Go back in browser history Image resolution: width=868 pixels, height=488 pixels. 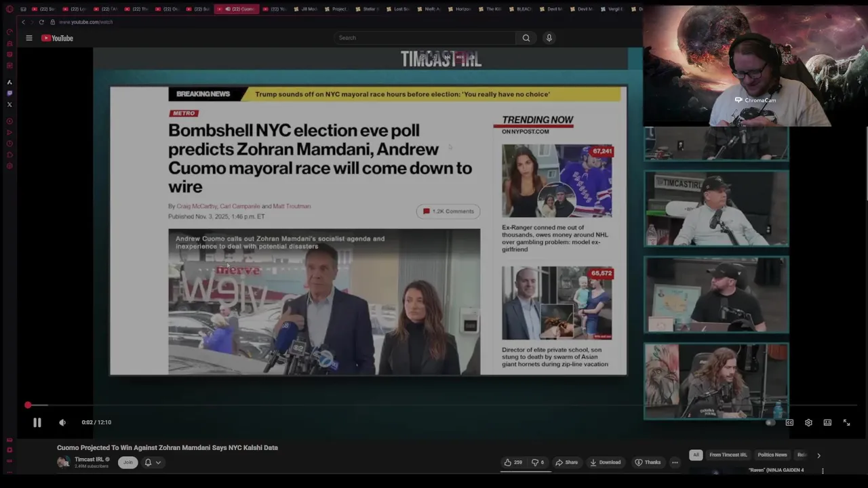point(23,22)
